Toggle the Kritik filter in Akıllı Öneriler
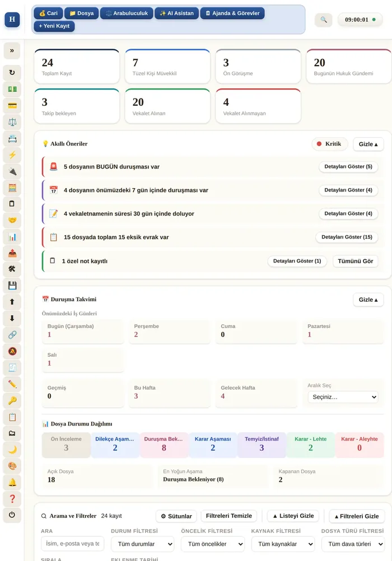This screenshot has width=392, height=561. [329, 144]
